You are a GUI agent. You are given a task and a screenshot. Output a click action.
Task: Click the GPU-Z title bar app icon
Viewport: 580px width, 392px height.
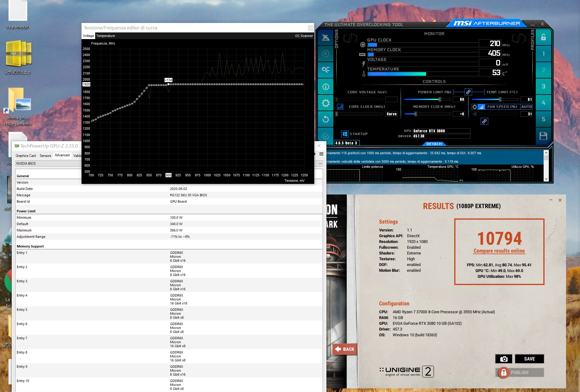click(17, 146)
